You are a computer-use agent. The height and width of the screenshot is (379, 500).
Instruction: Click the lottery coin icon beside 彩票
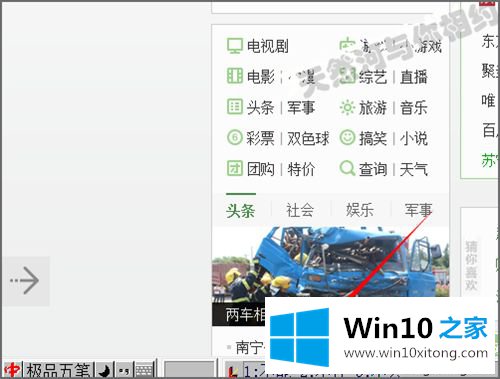(x=235, y=138)
